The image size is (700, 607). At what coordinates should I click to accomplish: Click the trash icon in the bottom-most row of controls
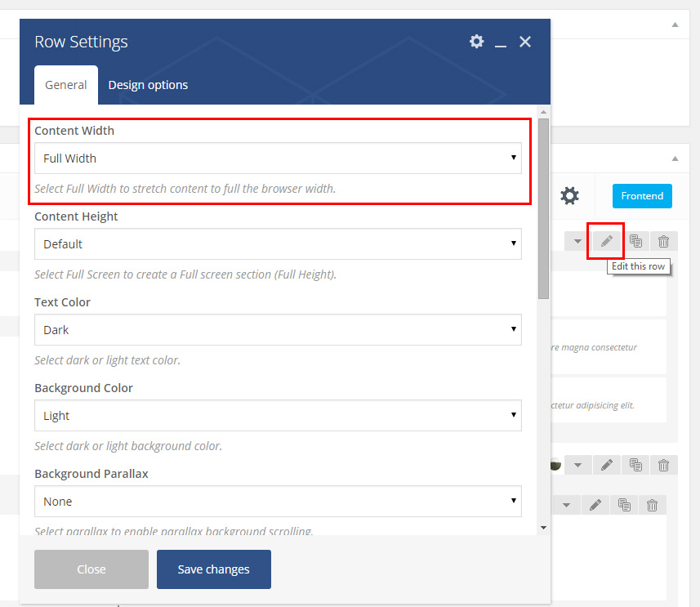pos(652,505)
